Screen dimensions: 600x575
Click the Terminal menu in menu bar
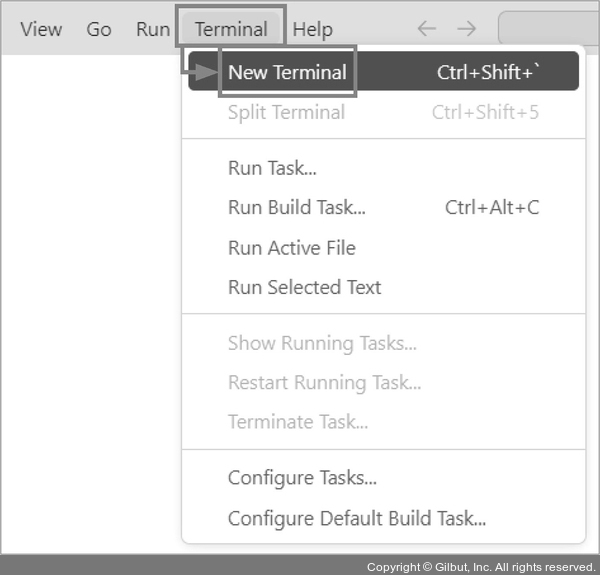point(231,29)
